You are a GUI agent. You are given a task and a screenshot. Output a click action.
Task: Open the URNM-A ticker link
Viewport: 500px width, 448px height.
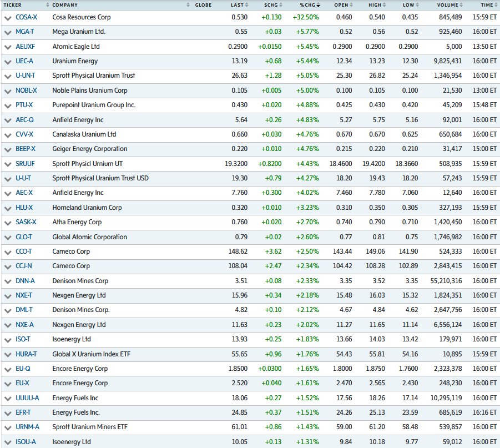pos(27,427)
